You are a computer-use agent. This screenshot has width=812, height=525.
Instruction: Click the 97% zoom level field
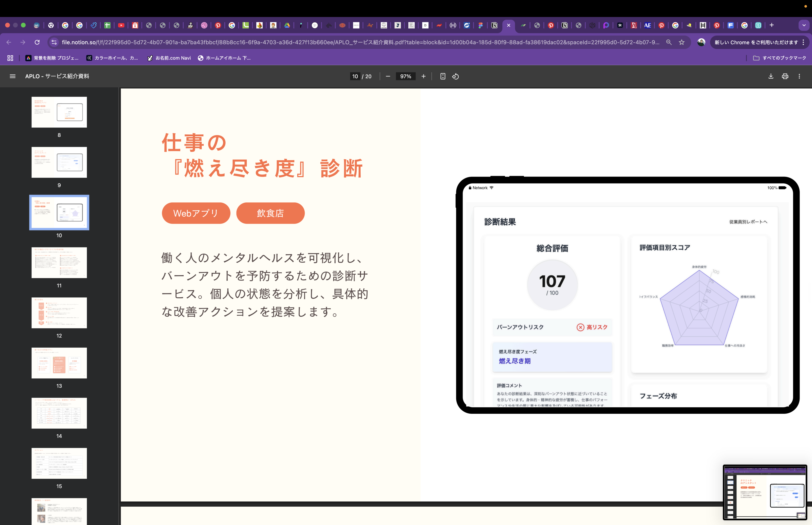406,76
